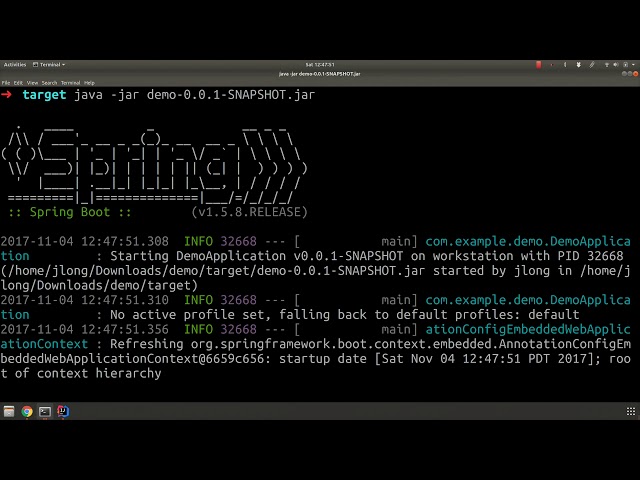
Task: Open the Terminal app menu in top bar
Action: coord(49,64)
